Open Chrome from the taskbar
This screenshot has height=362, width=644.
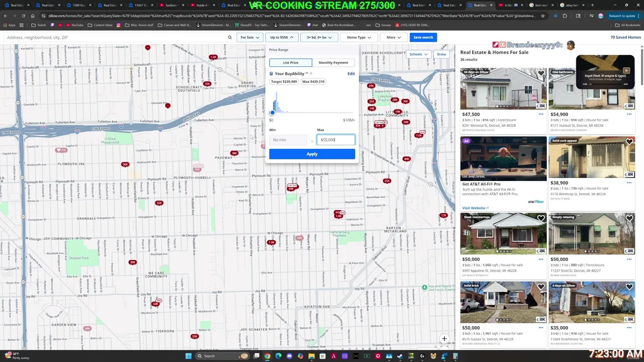[x=267, y=356]
